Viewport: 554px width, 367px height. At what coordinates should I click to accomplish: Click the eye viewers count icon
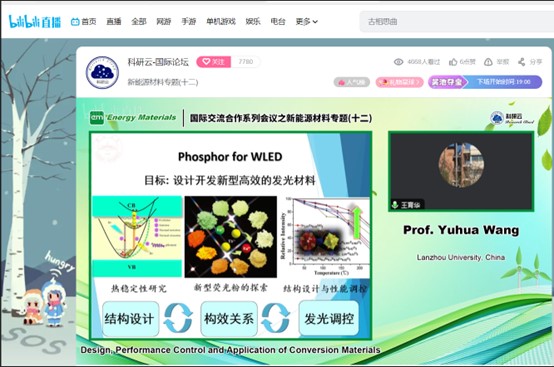point(399,62)
